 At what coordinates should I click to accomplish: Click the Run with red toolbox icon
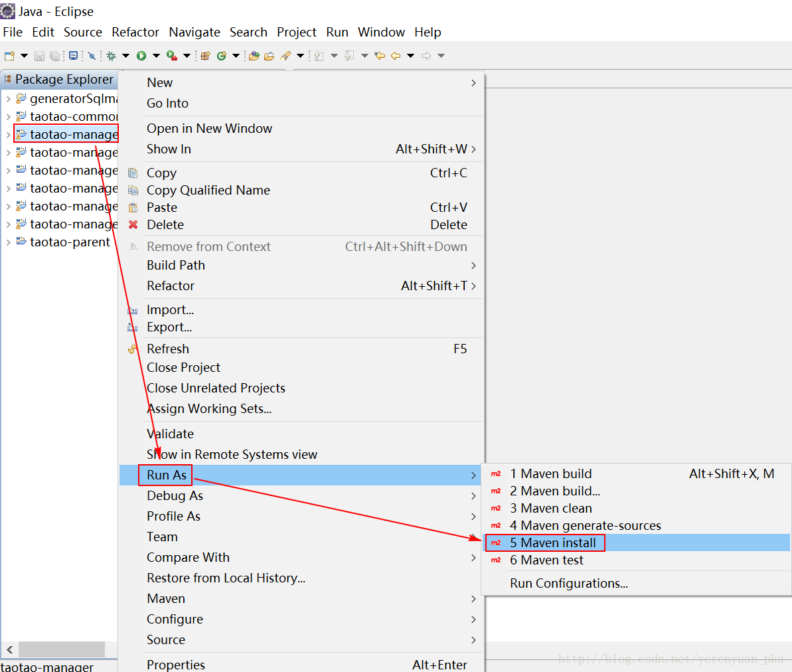[x=172, y=56]
